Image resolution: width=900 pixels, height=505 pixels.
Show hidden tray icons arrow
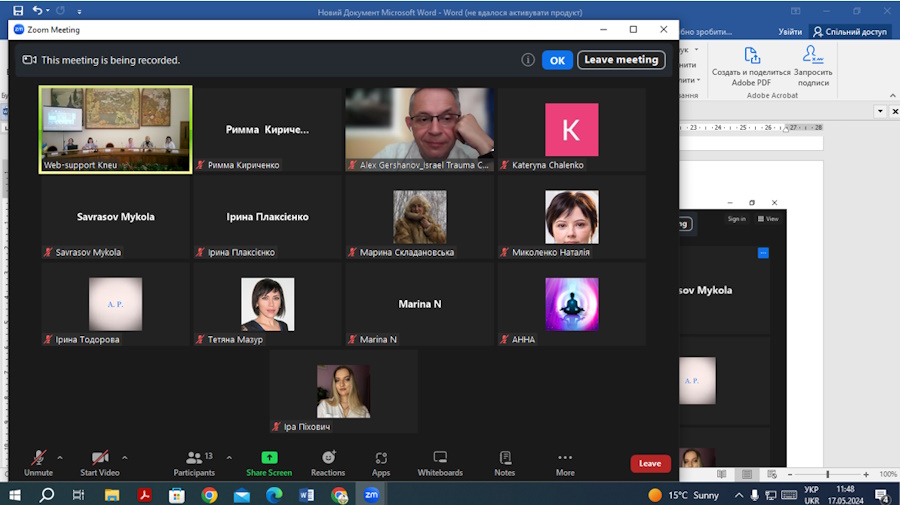739,495
